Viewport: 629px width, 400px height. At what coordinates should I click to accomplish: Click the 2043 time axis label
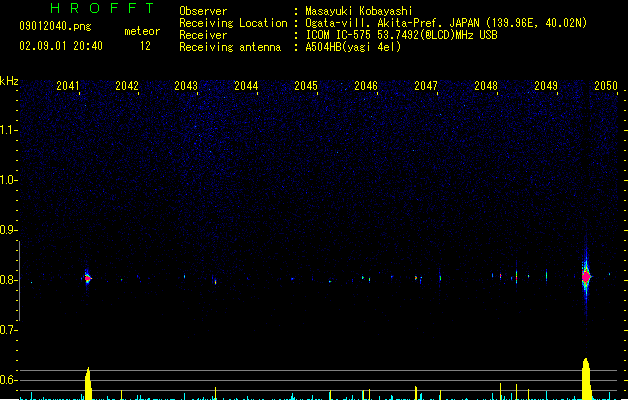186,86
